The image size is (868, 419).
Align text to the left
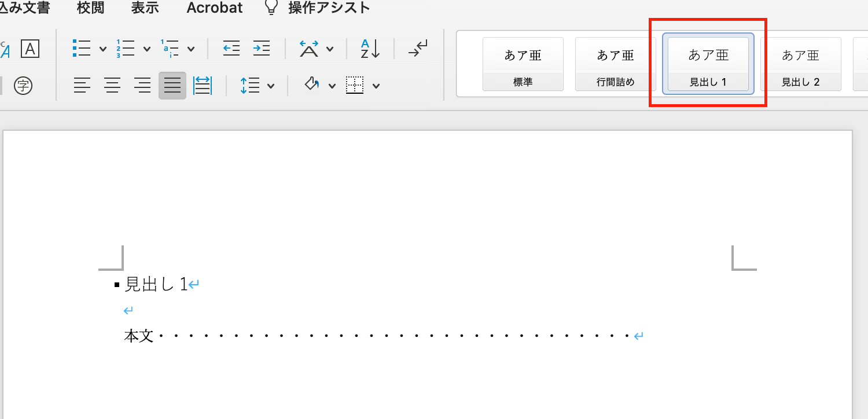[82, 86]
